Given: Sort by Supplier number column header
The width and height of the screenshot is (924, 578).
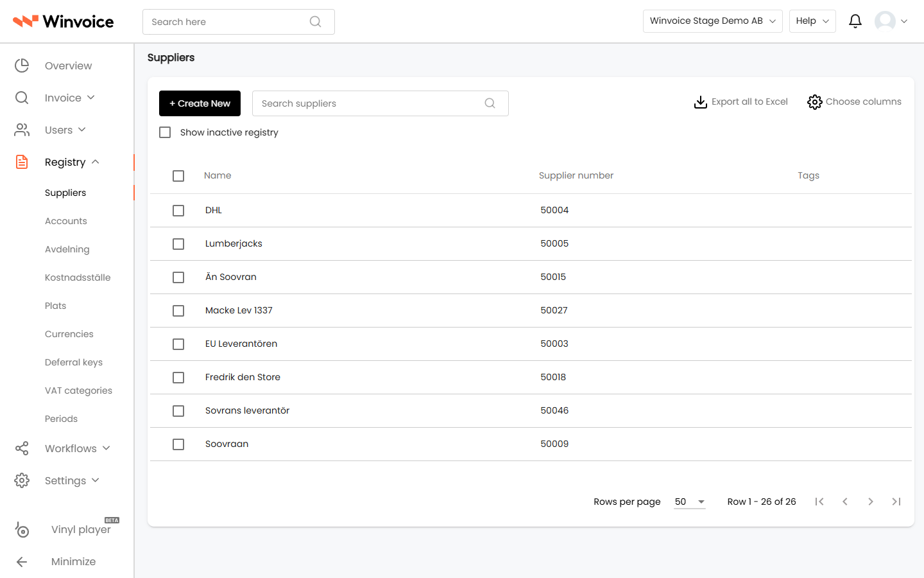Looking at the screenshot, I should tap(576, 175).
